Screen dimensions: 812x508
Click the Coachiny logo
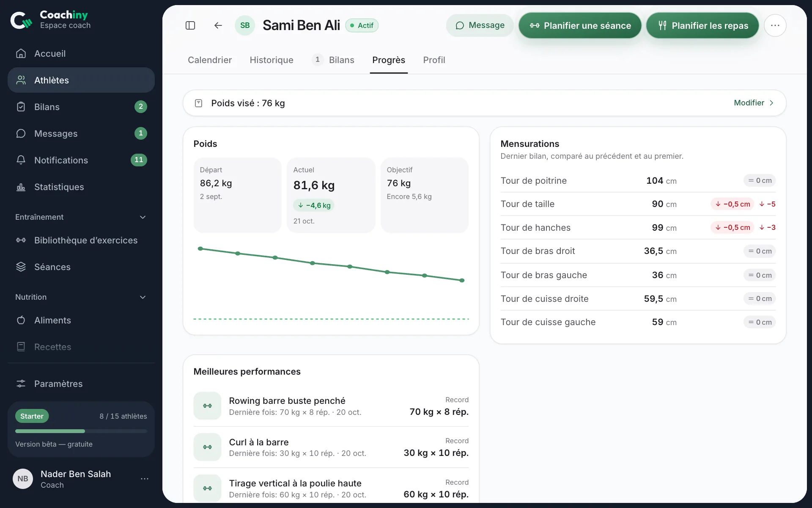click(x=51, y=20)
